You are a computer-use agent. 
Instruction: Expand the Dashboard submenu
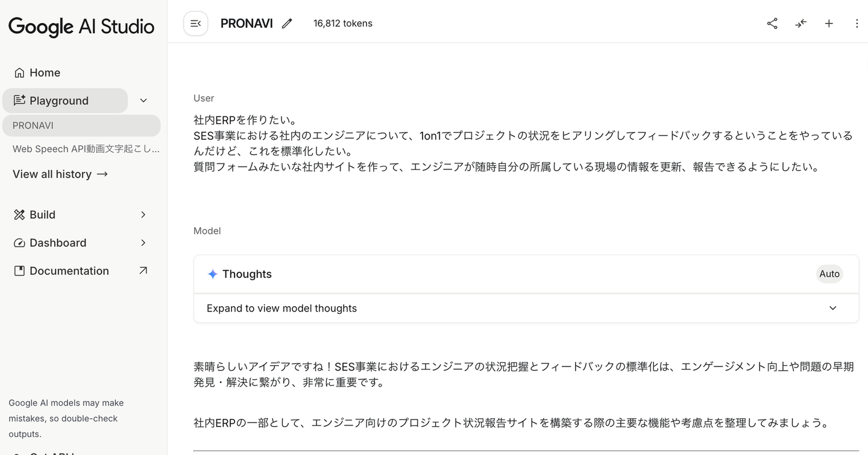[143, 243]
